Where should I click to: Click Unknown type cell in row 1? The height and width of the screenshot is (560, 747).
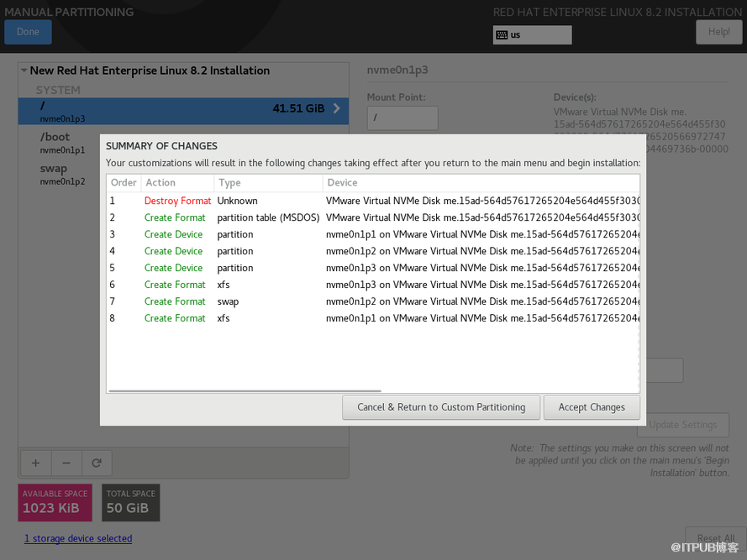point(237,201)
